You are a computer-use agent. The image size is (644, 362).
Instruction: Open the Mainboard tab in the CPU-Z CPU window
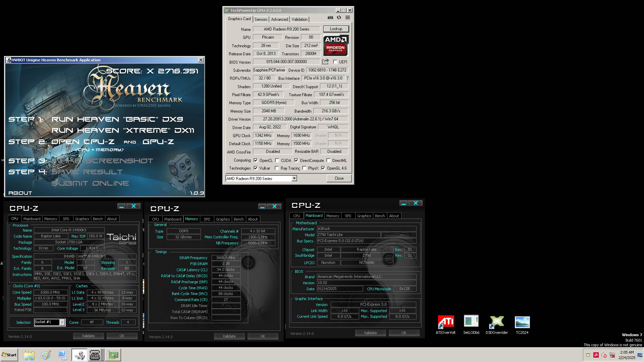pyautogui.click(x=32, y=219)
